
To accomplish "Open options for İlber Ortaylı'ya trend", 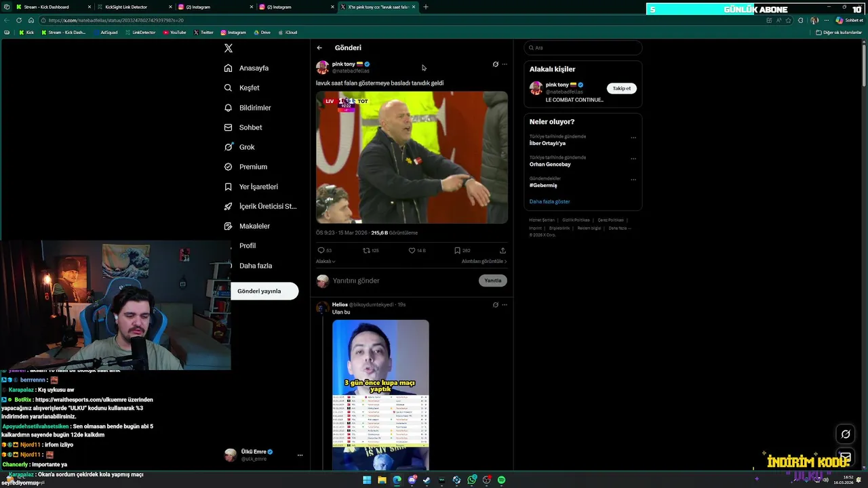I will (633, 138).
